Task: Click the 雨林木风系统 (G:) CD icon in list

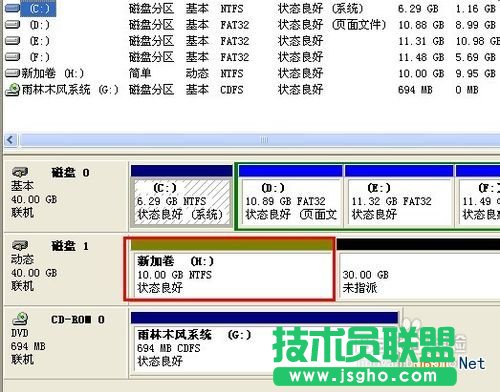Action: click(13, 90)
